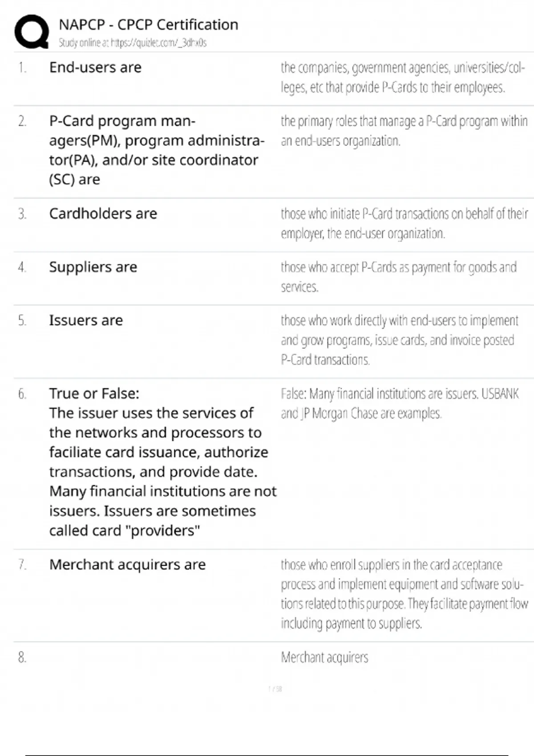Select the 'Suppliers are' term
Screen dimensions: 534x756
[x=93, y=267]
